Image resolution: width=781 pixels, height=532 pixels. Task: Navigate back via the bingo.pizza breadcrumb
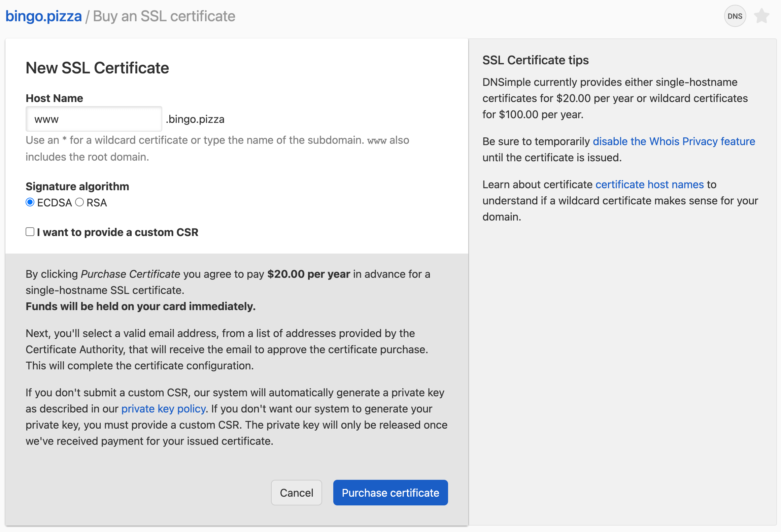point(43,15)
